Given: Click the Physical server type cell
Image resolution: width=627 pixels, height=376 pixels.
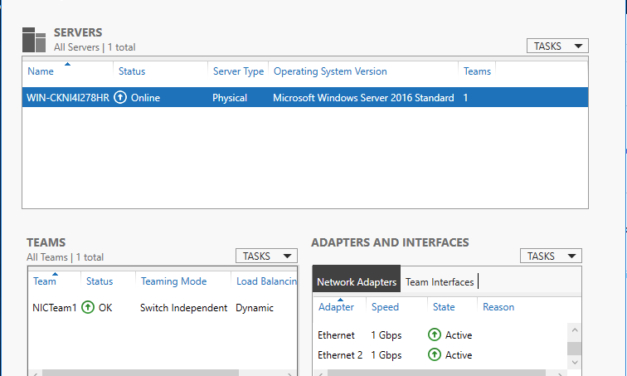Looking at the screenshot, I should [230, 98].
